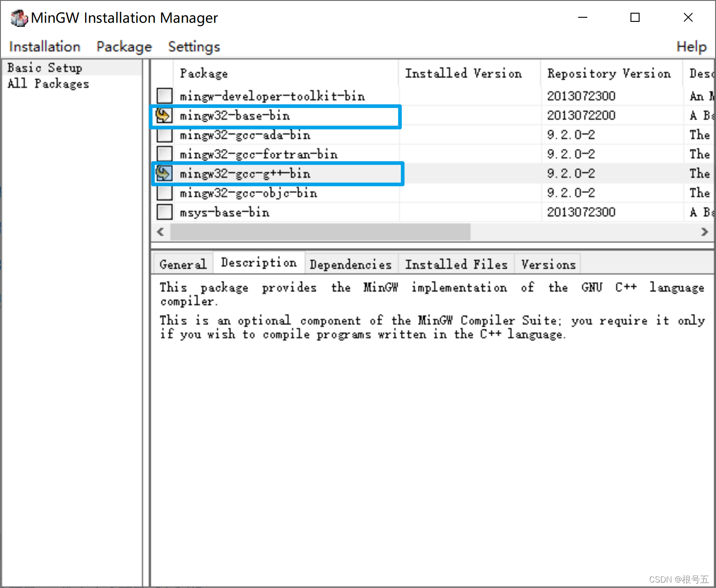Open the Package menu
716x588 pixels.
tap(124, 46)
